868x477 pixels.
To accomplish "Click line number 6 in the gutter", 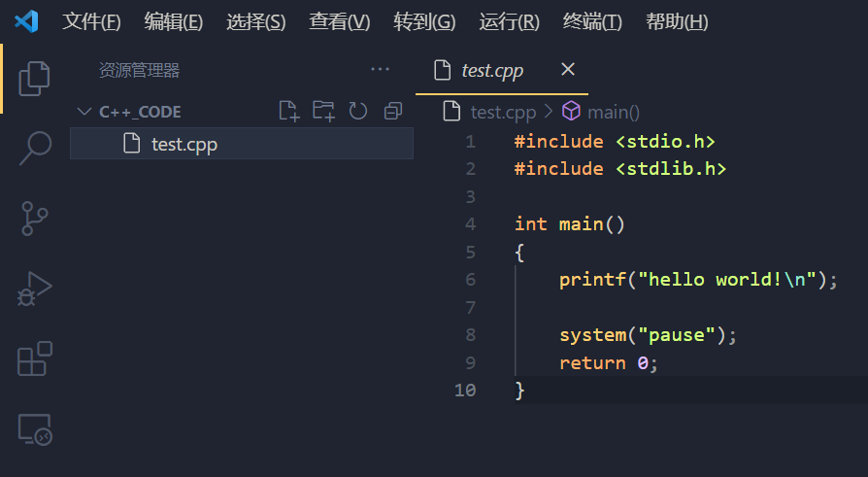I will 471,279.
